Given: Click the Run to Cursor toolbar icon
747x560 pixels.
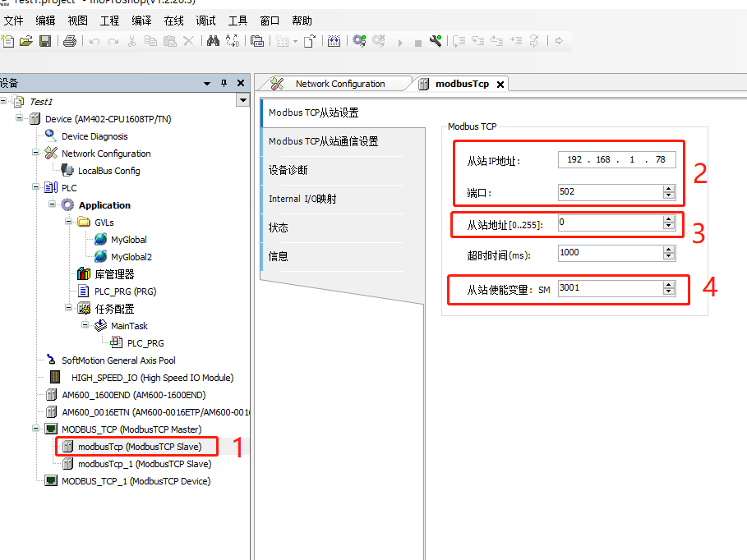Looking at the screenshot, I should click(x=516, y=41).
